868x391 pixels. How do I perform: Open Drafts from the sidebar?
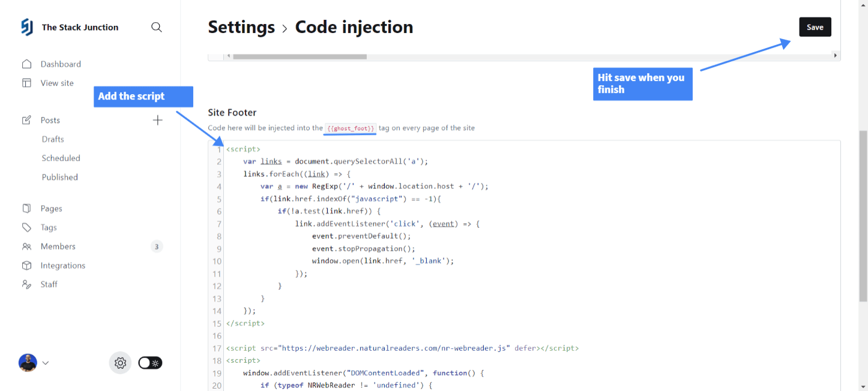pos(53,139)
